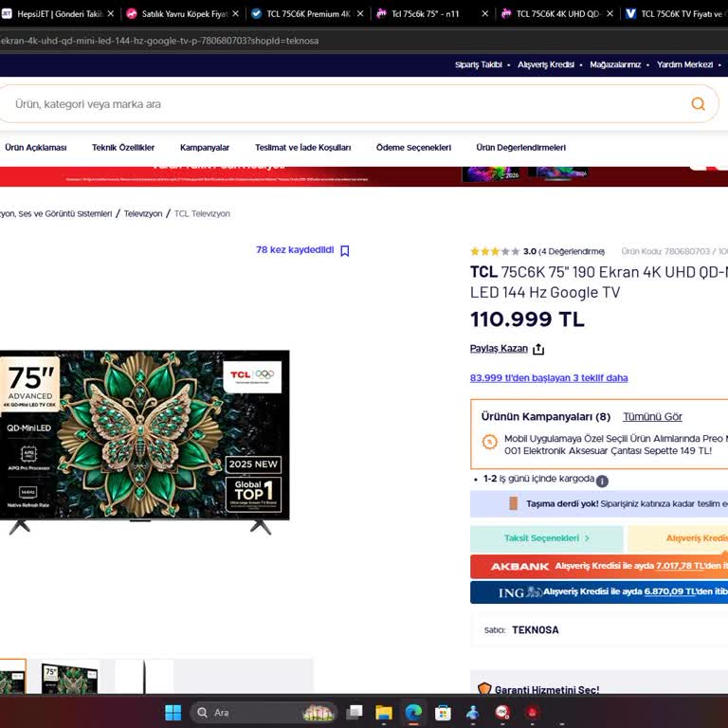Image resolution: width=728 pixels, height=728 pixels.
Task: Click Garanti Hizmetini Seç heading
Action: tap(547, 689)
